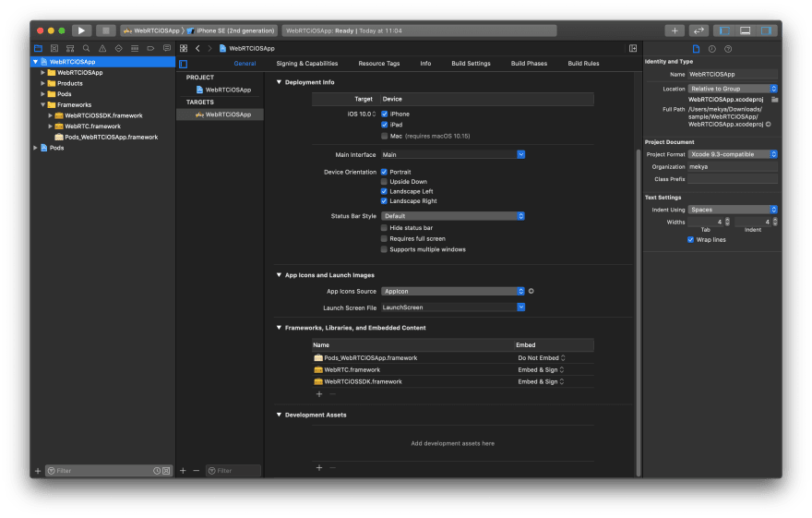Enable Upside Down orientation

[x=384, y=182]
